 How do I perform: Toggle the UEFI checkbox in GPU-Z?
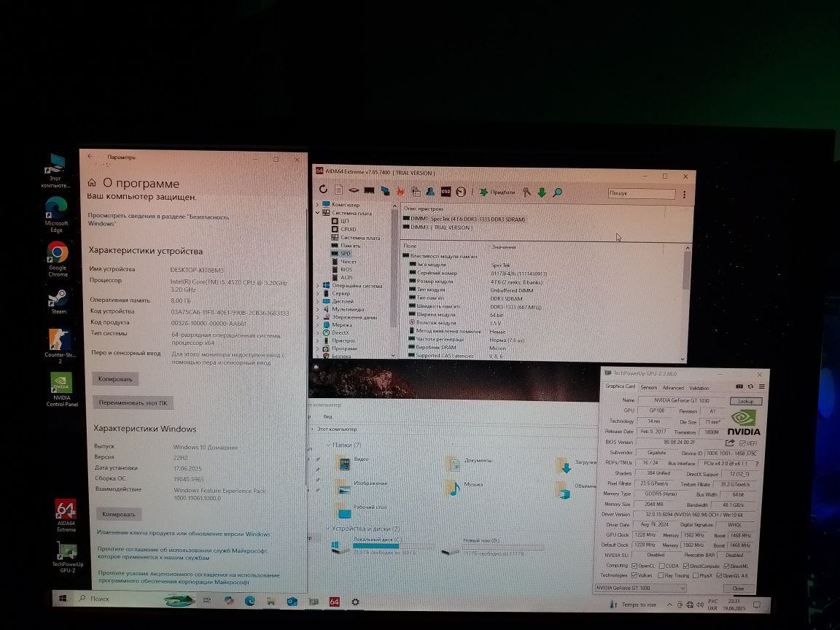742,443
